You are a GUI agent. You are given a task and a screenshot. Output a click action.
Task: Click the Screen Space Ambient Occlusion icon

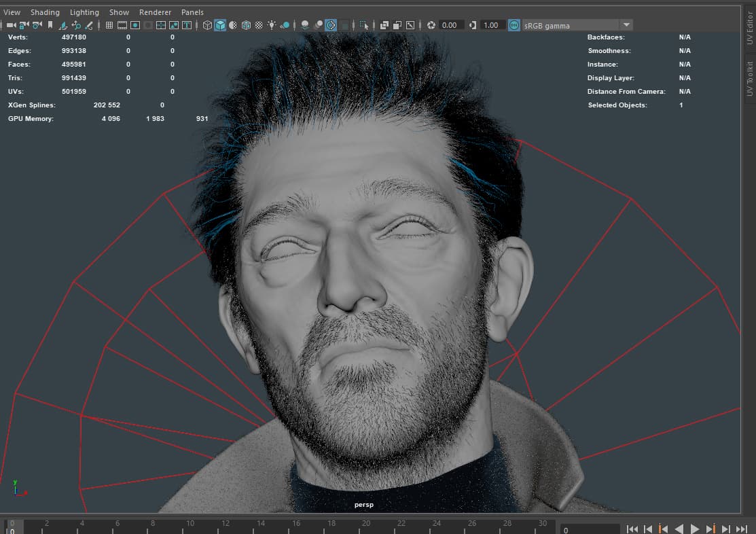tap(305, 25)
